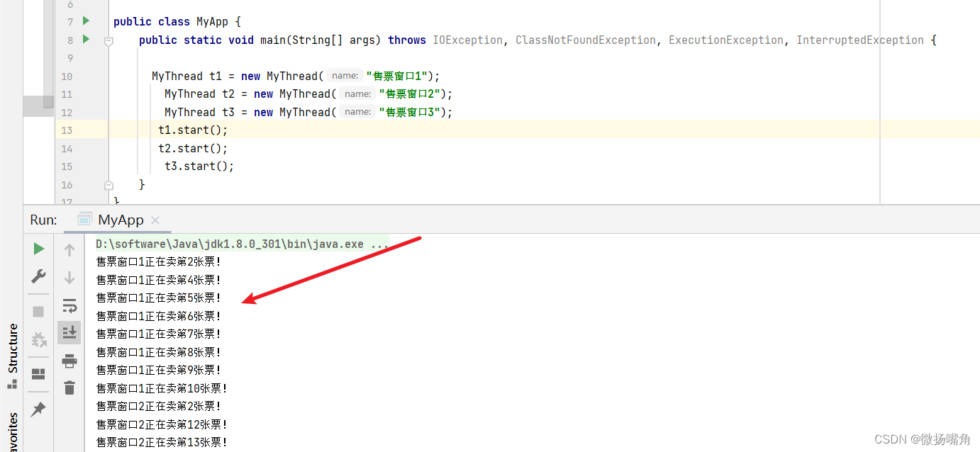Click console line 售票窗口2正在卖第13张票
The image size is (980, 452).
click(x=162, y=443)
